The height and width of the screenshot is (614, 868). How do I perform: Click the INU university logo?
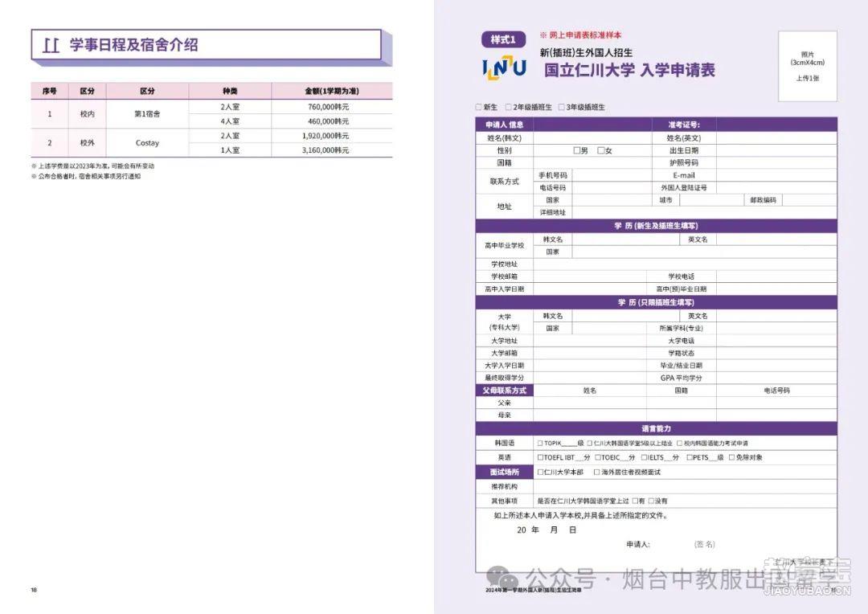(x=504, y=68)
